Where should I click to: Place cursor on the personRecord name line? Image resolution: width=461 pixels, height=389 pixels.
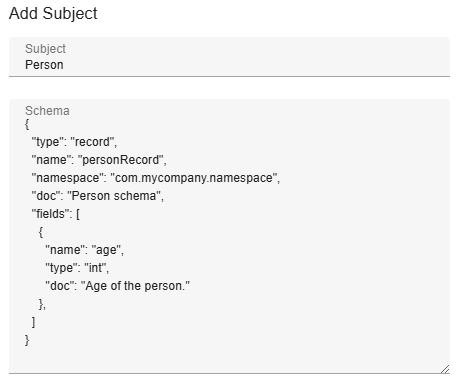tap(99, 160)
